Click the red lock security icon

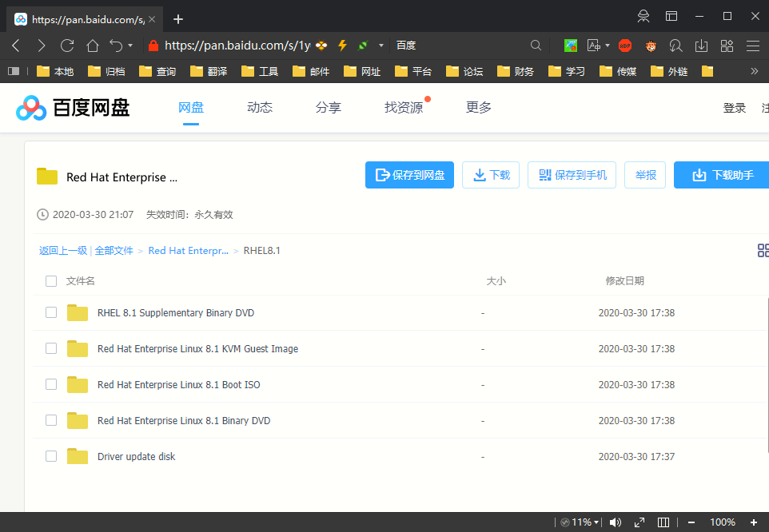click(x=153, y=46)
